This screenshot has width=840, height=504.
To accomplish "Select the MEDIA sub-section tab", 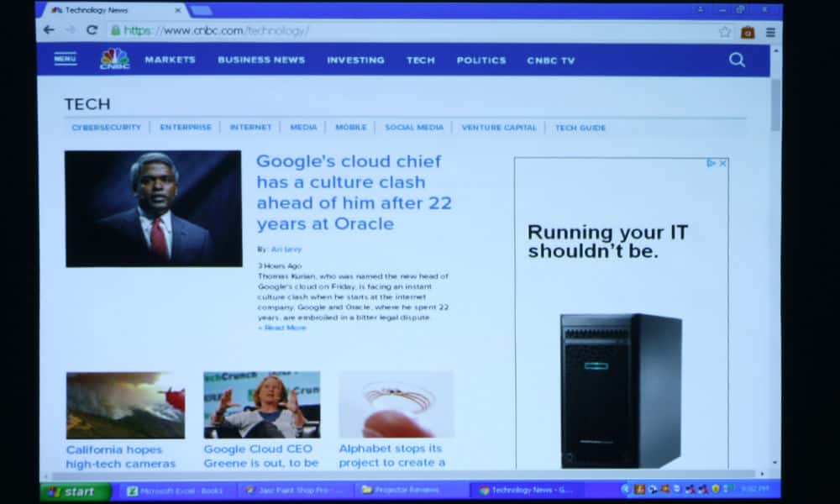I will [304, 128].
